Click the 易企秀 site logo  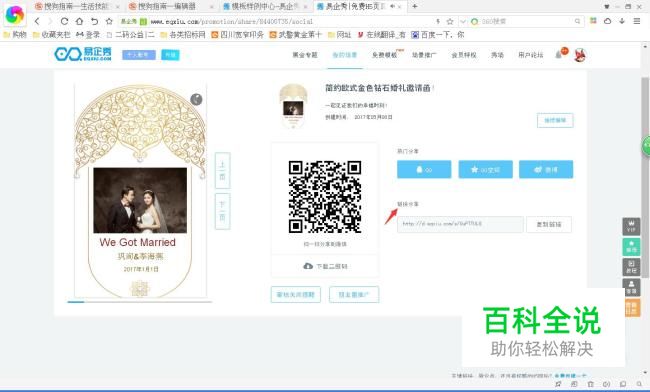tap(83, 54)
